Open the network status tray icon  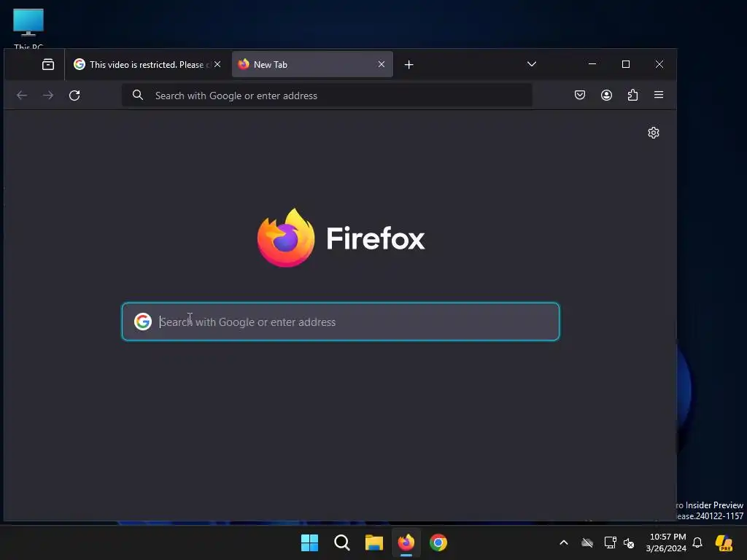611,542
